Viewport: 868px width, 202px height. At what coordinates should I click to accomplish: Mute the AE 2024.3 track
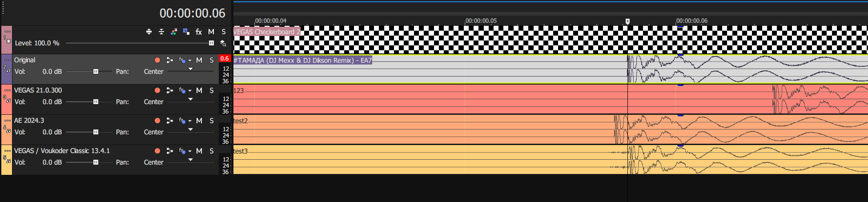[x=199, y=121]
